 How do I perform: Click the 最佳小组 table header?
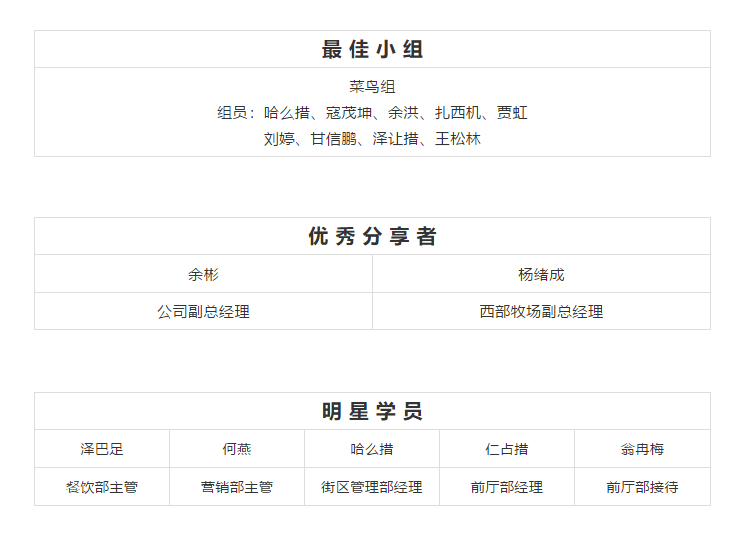[x=372, y=50]
